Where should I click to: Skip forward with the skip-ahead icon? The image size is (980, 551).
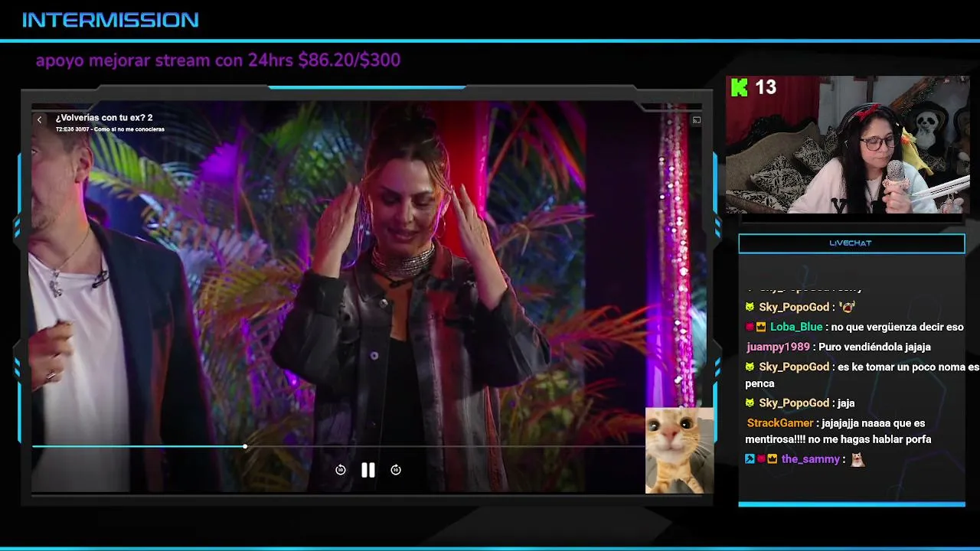pos(396,470)
